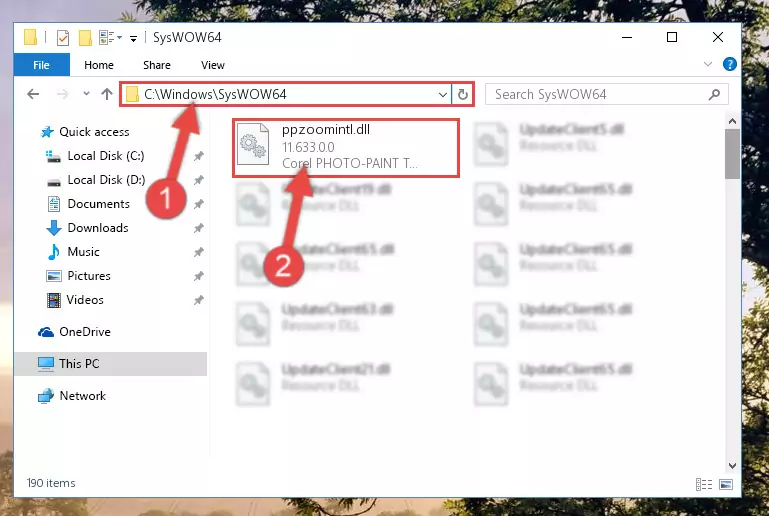Click the pin icon beside Downloads
The height and width of the screenshot is (516, 769).
click(199, 228)
